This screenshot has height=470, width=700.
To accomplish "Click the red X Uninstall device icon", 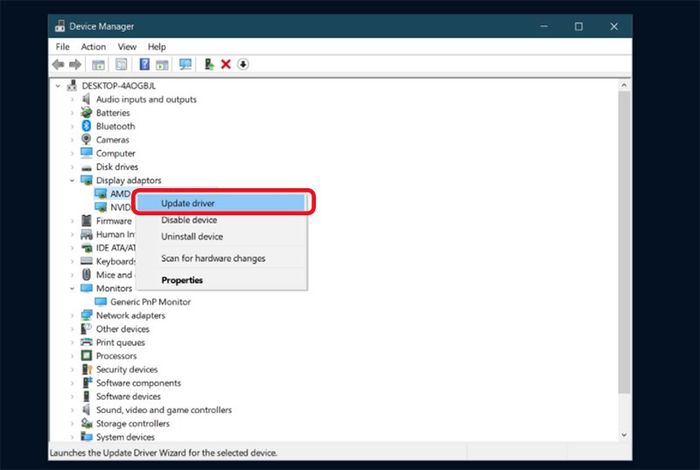I will point(226,64).
